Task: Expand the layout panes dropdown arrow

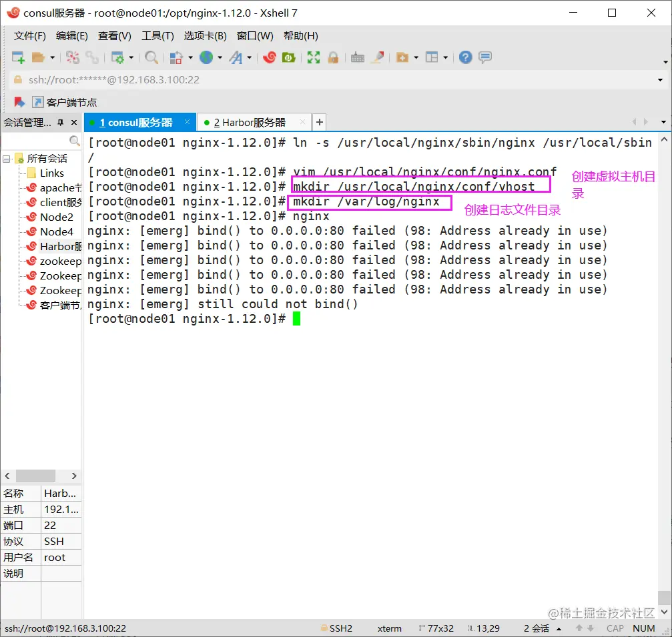Action: click(x=446, y=57)
